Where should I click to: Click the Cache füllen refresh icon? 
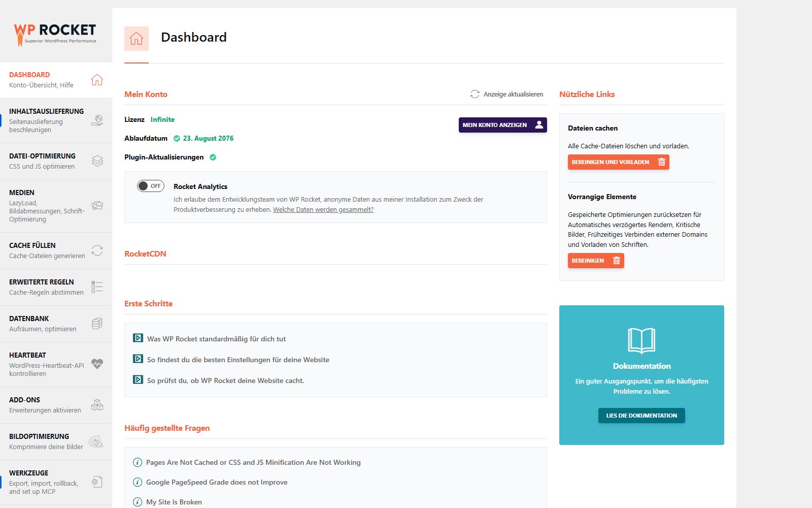tap(97, 250)
